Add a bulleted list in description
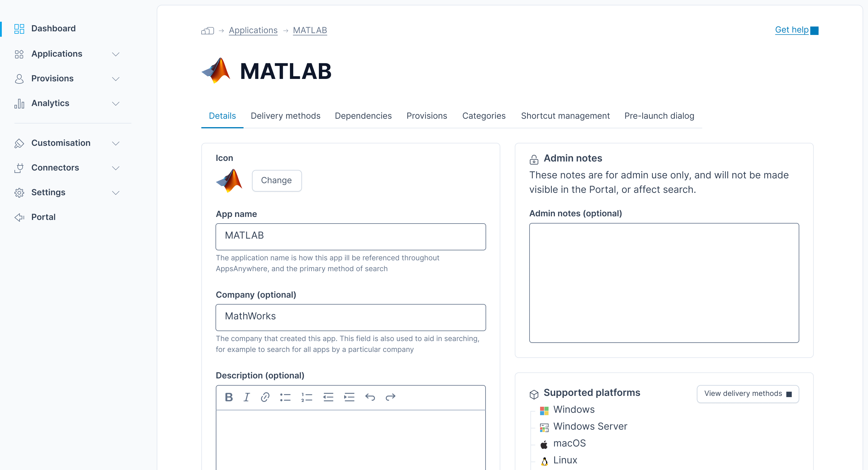This screenshot has height=470, width=868. tap(285, 397)
